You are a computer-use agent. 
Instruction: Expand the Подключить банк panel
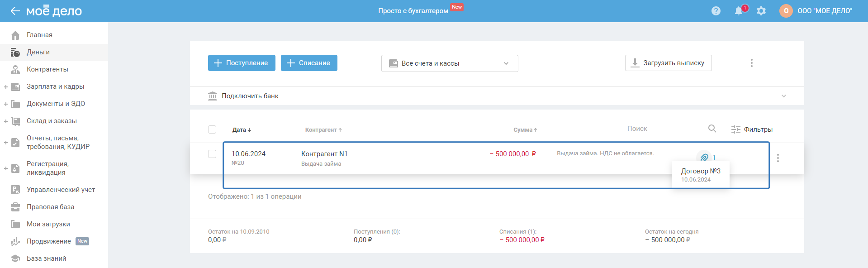783,96
